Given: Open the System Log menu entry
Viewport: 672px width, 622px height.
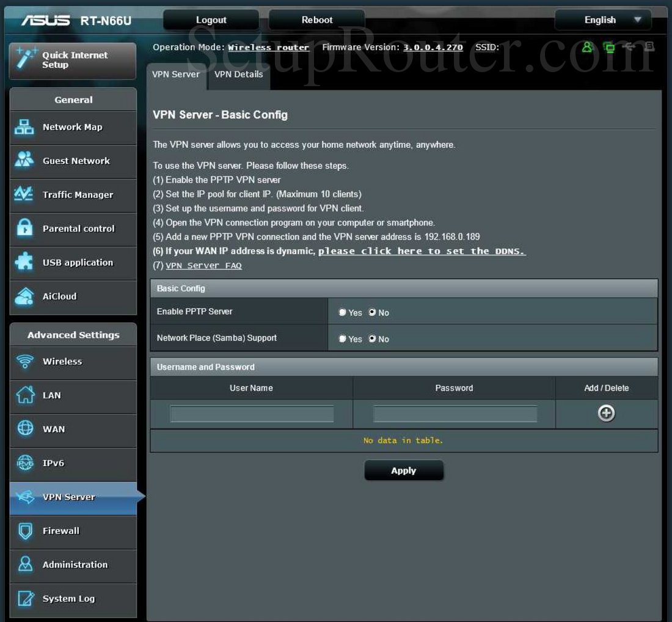Looking at the screenshot, I should tap(73, 599).
